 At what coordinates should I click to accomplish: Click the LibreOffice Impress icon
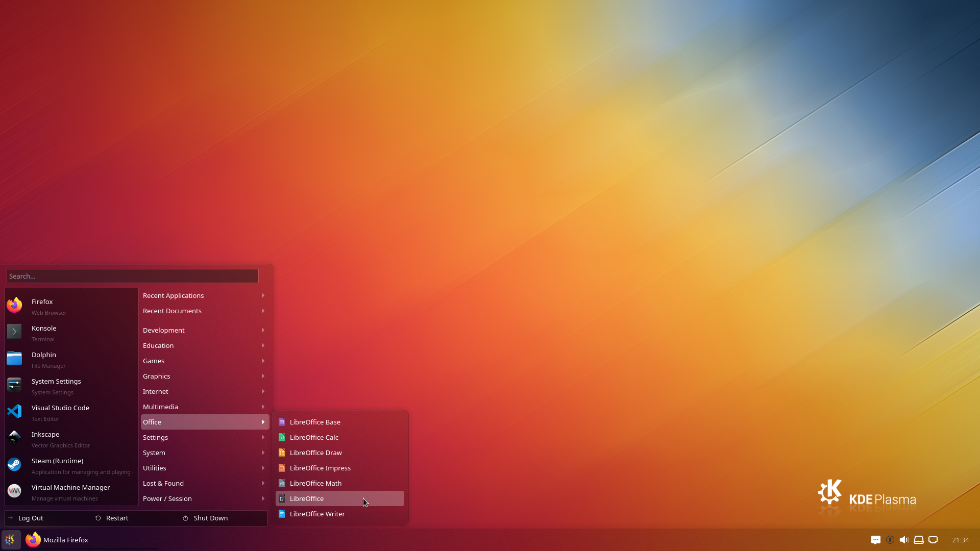282,468
